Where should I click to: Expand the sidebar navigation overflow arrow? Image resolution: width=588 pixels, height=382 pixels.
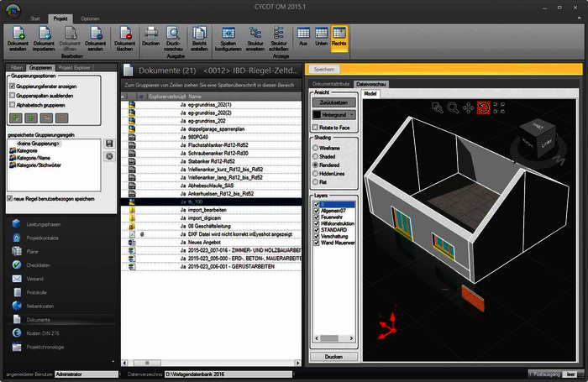[113, 362]
